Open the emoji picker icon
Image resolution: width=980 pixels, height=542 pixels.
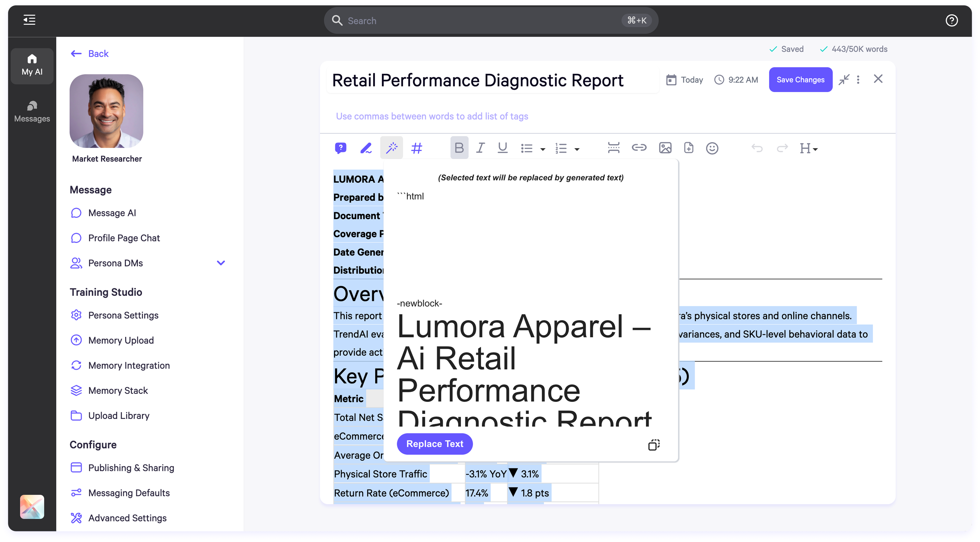pyautogui.click(x=712, y=148)
